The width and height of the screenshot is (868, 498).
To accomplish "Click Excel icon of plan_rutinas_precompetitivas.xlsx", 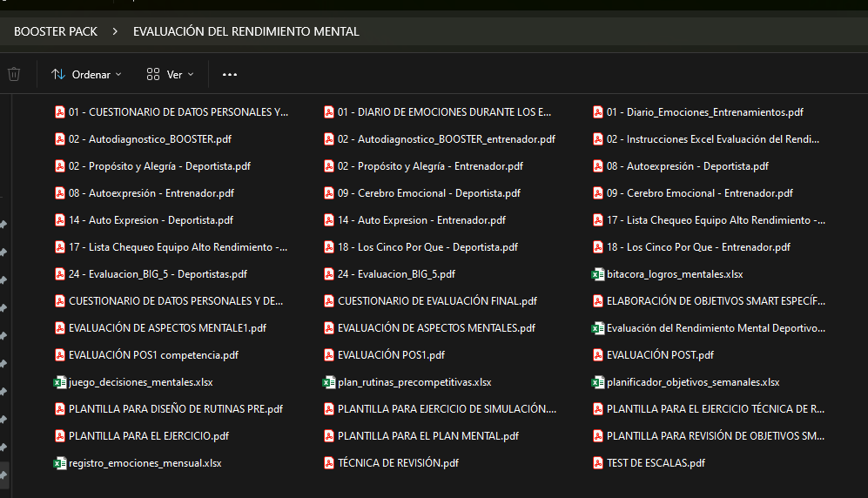I will (x=329, y=382).
